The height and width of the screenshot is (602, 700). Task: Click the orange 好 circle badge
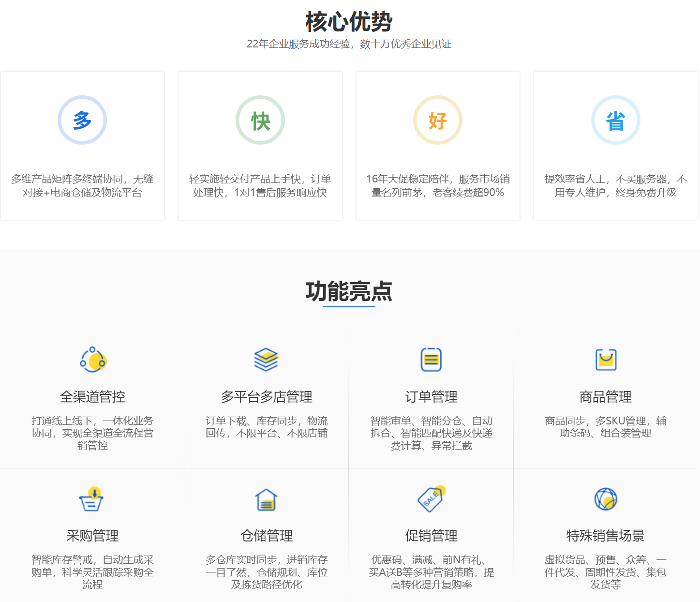click(438, 120)
